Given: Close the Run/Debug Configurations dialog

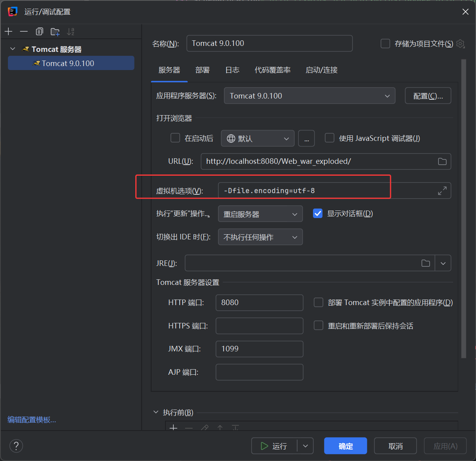Looking at the screenshot, I should [465, 12].
